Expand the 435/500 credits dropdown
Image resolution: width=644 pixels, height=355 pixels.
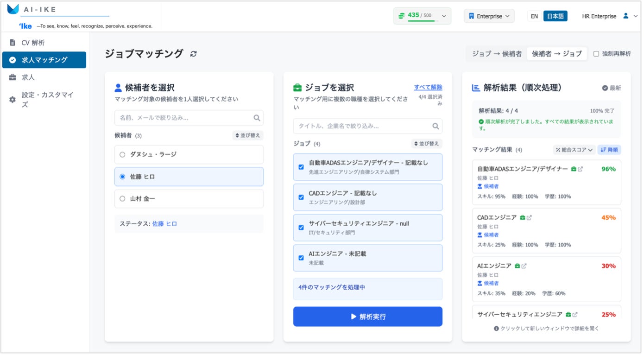443,16
